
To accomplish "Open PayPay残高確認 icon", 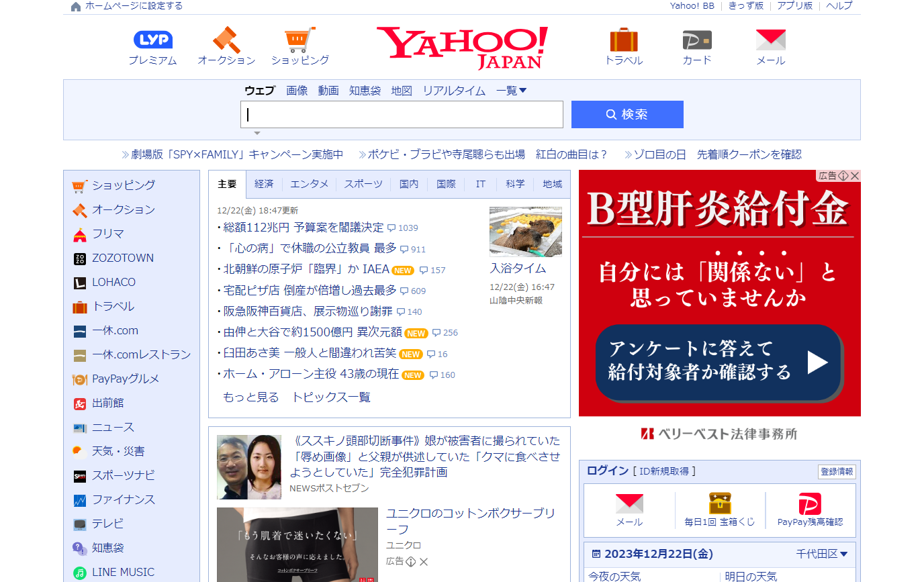I will coord(810,503).
